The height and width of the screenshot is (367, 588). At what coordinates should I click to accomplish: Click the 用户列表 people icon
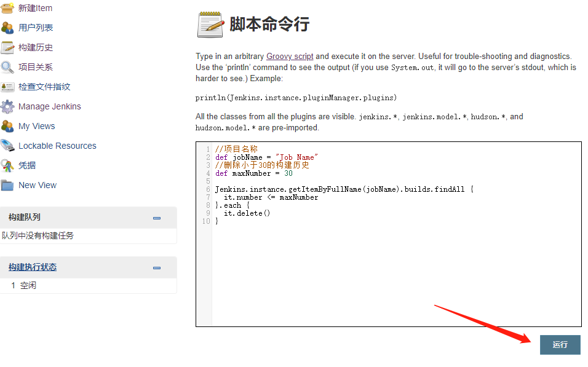pyautogui.click(x=7, y=28)
